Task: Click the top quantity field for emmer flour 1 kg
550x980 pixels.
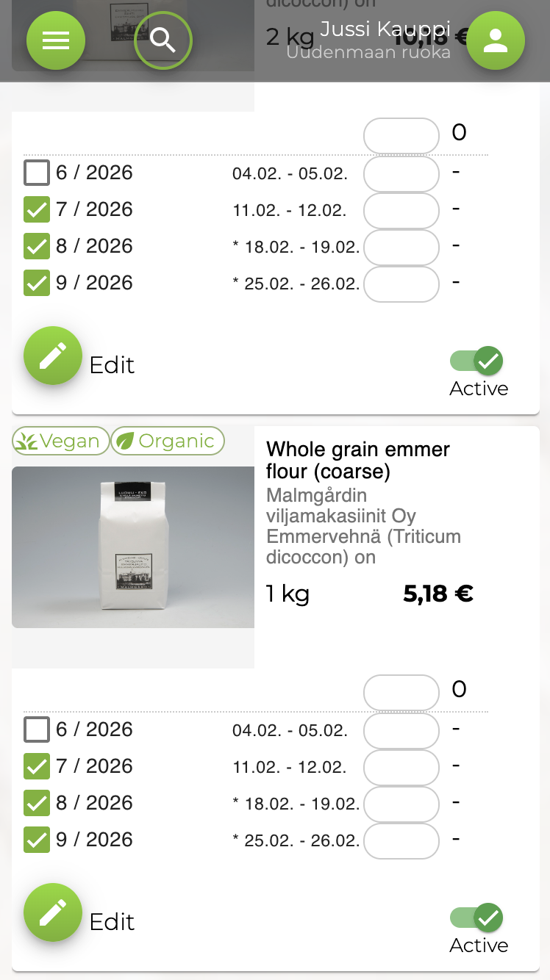Action: click(x=401, y=693)
